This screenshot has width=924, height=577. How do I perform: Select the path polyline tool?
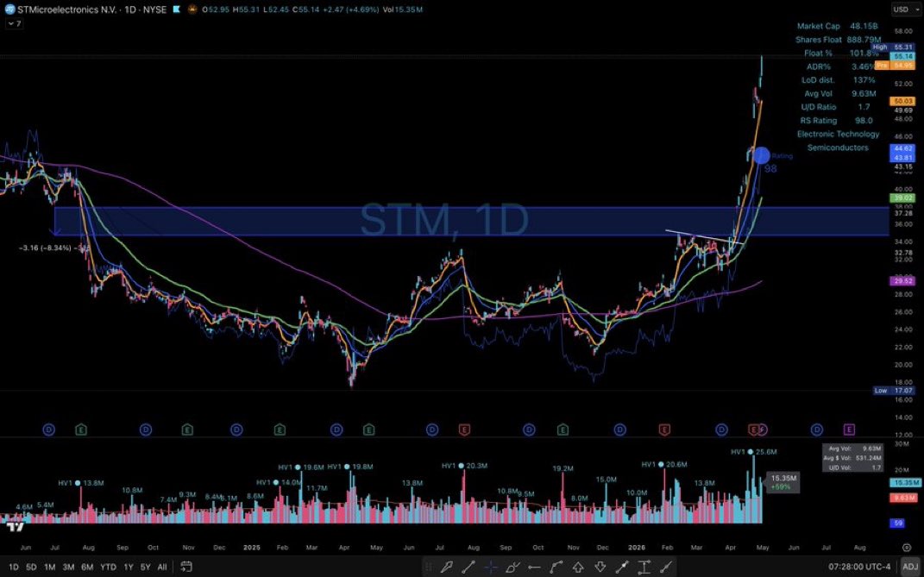tap(556, 567)
